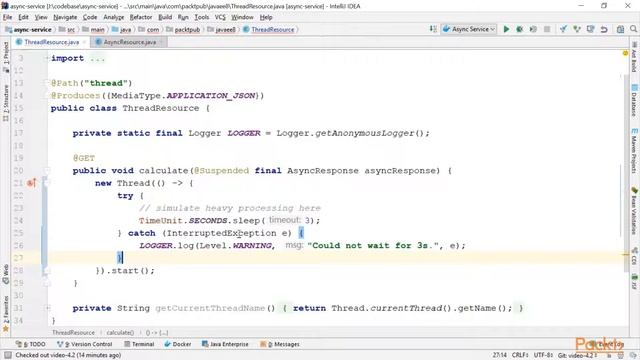Screen dimensions: 640x360
Task: Expand the folded import block
Action: pos(46,58)
